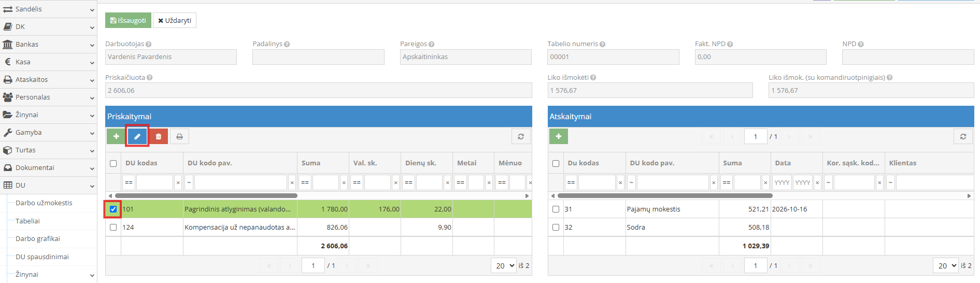Open help icon next to Fakt. NPD

pos(730,45)
